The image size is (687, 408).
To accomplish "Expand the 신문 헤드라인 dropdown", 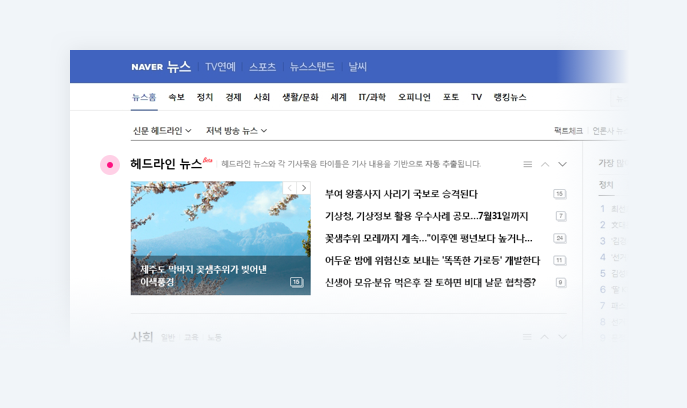I will coord(162,131).
